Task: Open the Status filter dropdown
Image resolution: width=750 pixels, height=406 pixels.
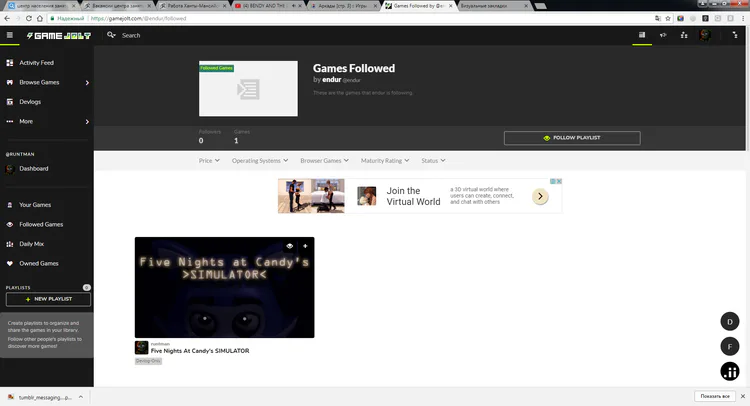Action: pos(433,161)
